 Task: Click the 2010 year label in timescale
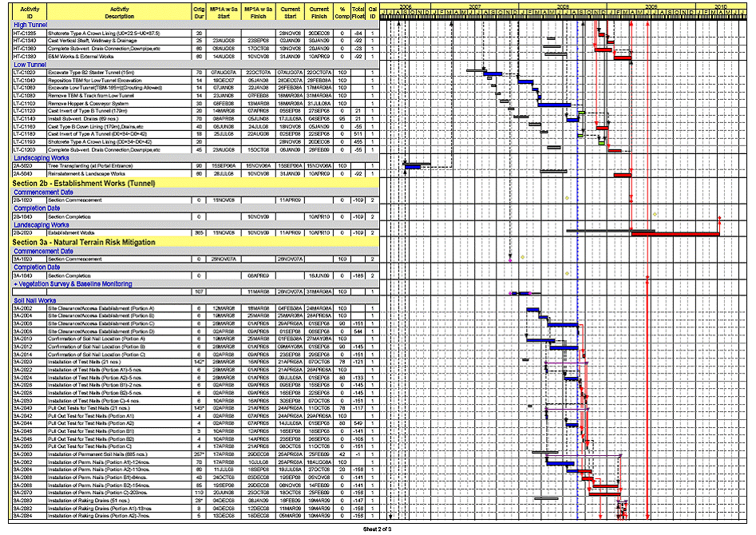tap(719, 5)
